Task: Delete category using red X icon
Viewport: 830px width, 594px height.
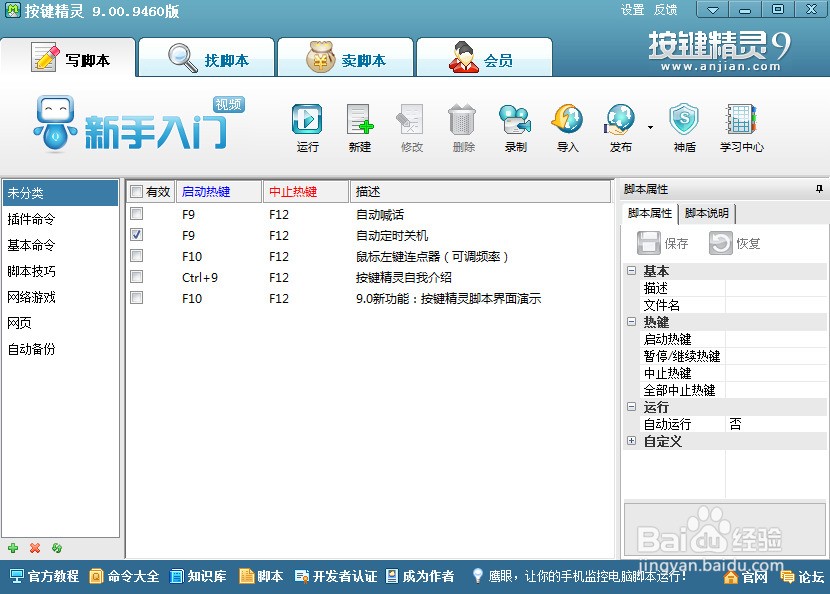Action: (35, 548)
